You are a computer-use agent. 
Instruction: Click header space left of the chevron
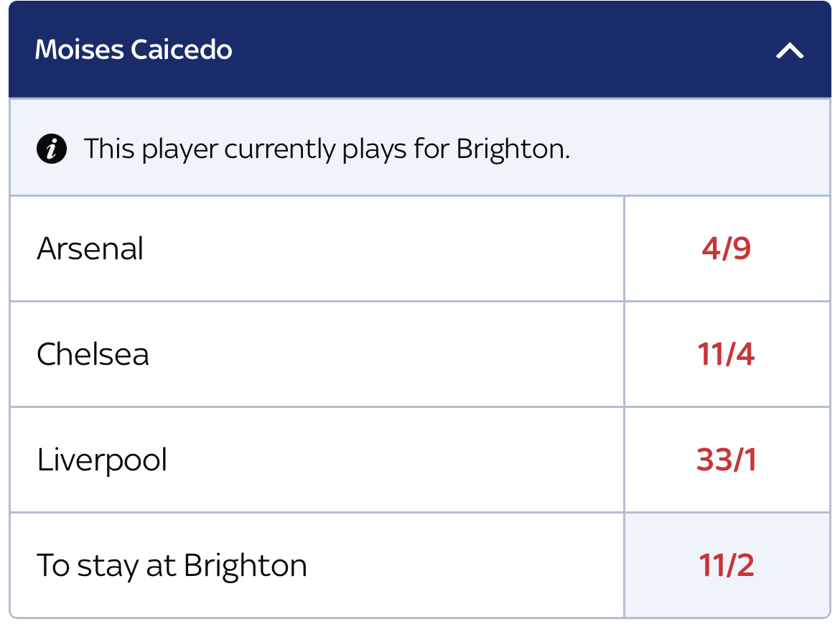click(503, 50)
